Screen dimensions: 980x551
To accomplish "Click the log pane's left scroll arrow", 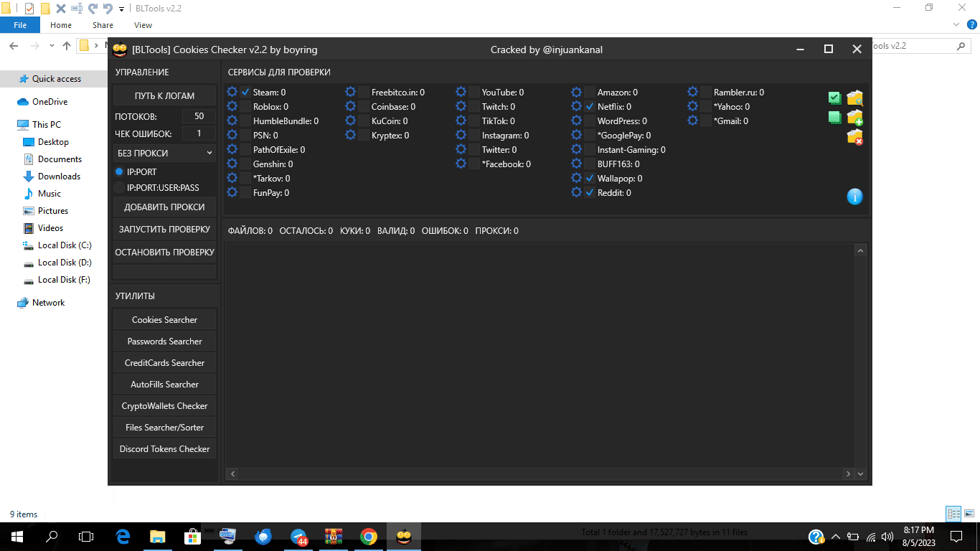I will (232, 474).
